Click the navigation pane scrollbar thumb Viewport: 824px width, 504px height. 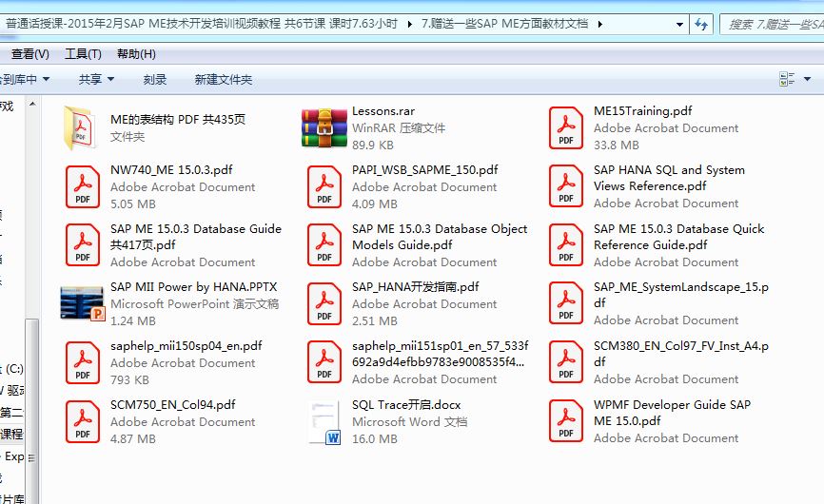[32, 410]
